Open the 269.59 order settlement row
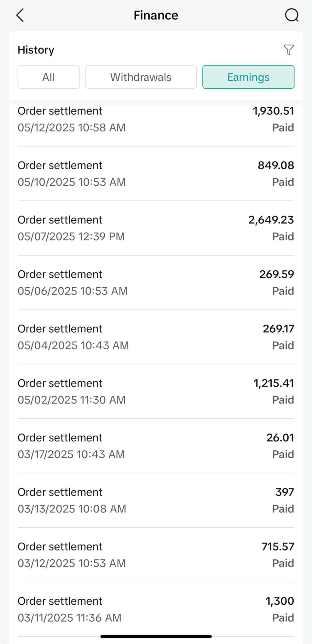Screen dimensions: 312x644 (x=156, y=283)
